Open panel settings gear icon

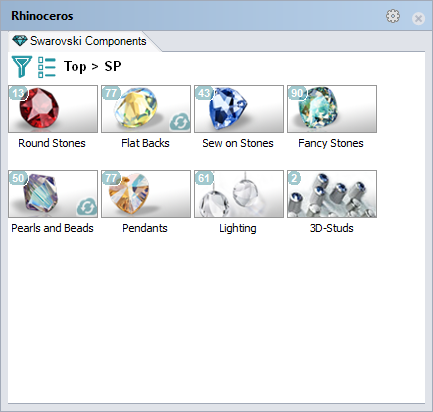point(393,16)
